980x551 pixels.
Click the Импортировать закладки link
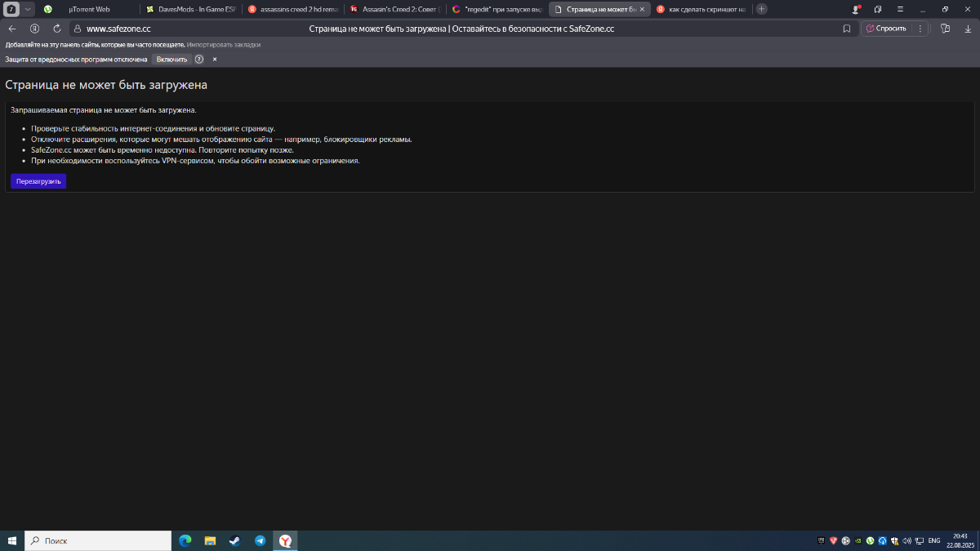[224, 45]
